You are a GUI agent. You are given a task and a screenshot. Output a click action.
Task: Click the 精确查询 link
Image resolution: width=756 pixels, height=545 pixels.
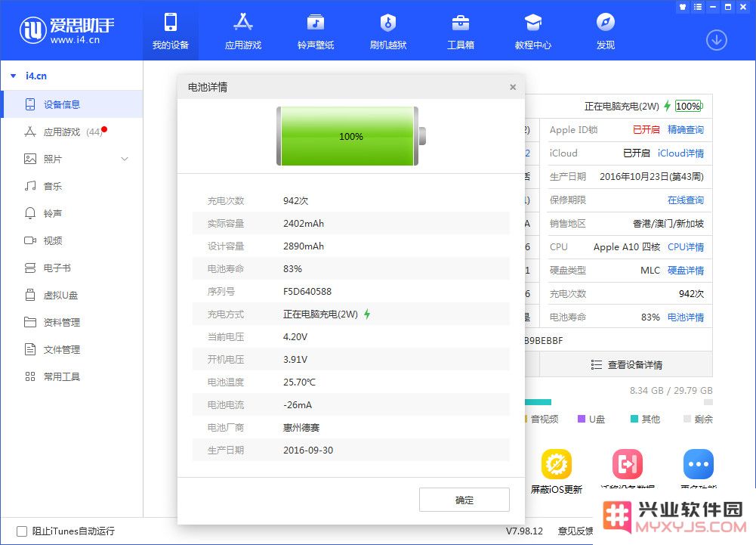[x=686, y=129]
